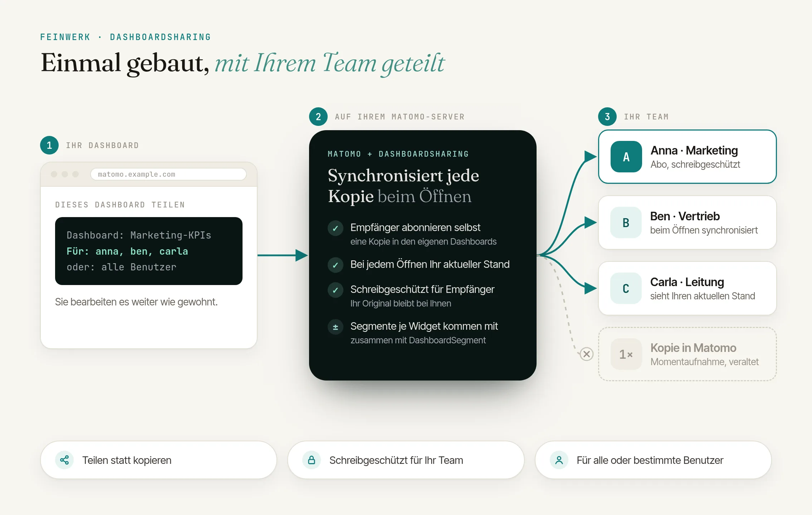The image size is (812, 515).
Task: Click the AUF IHREM MATOMO-SERVER label
Action: pyautogui.click(x=400, y=117)
